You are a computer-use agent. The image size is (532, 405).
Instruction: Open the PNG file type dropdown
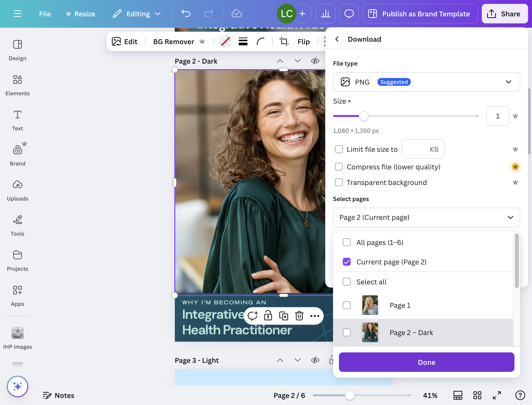[x=426, y=82]
